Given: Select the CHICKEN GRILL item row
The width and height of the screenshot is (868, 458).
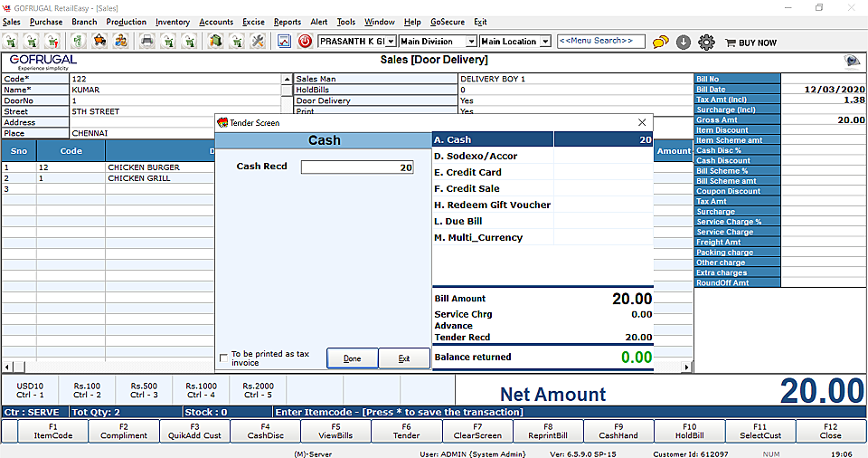Looking at the screenshot, I should click(108, 178).
